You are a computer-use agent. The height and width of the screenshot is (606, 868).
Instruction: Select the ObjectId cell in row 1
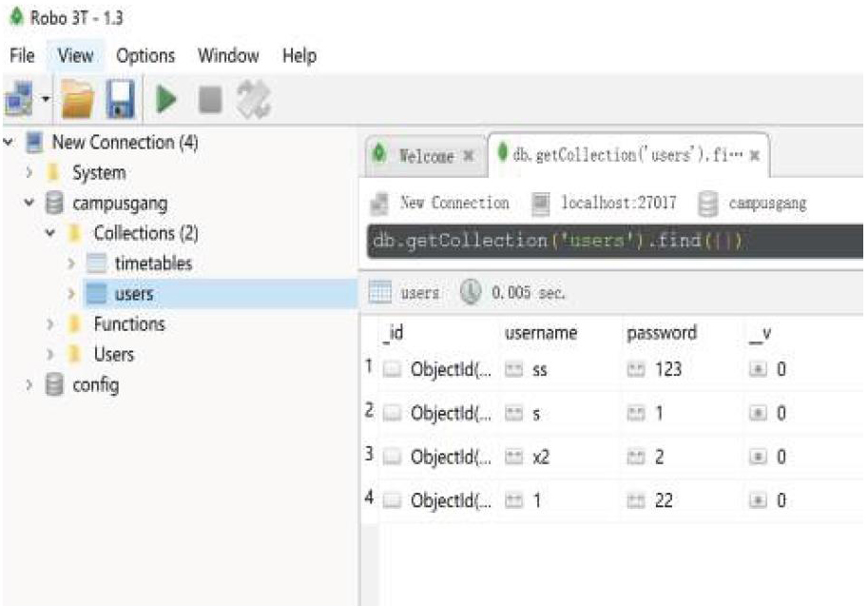point(437,369)
